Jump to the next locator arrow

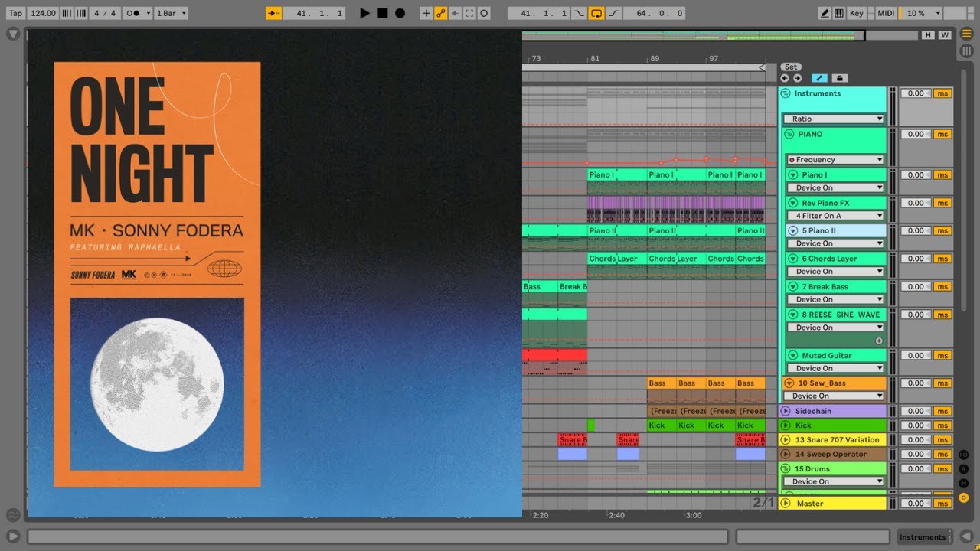click(x=797, y=78)
